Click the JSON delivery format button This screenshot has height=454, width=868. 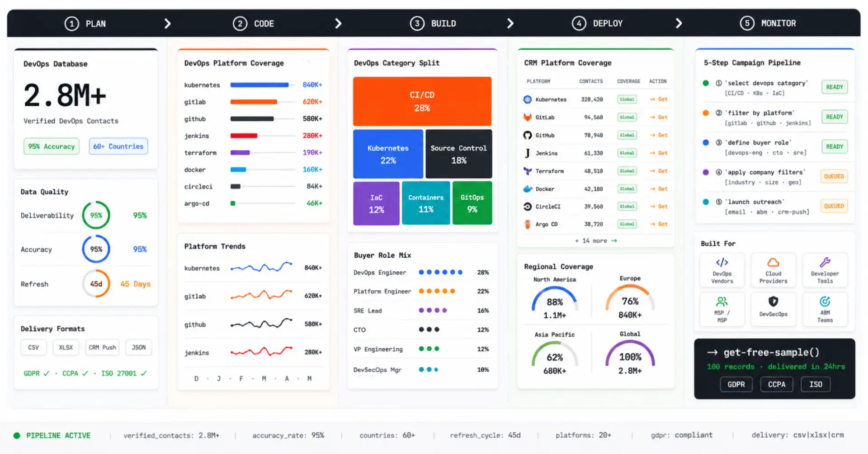(139, 347)
